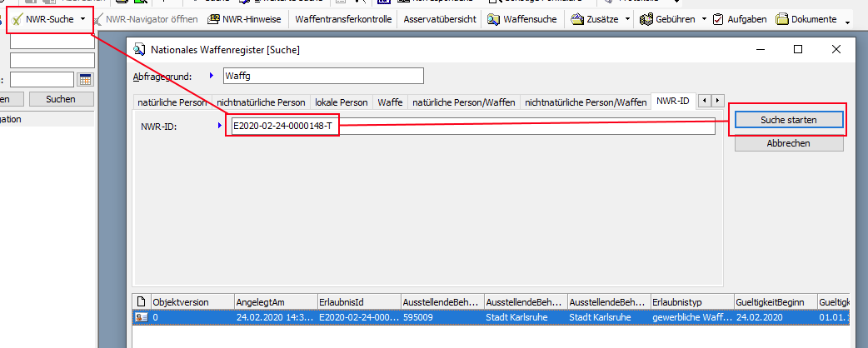868x348 pixels.
Task: Focus the Abfragegrund text field
Action: (x=322, y=76)
